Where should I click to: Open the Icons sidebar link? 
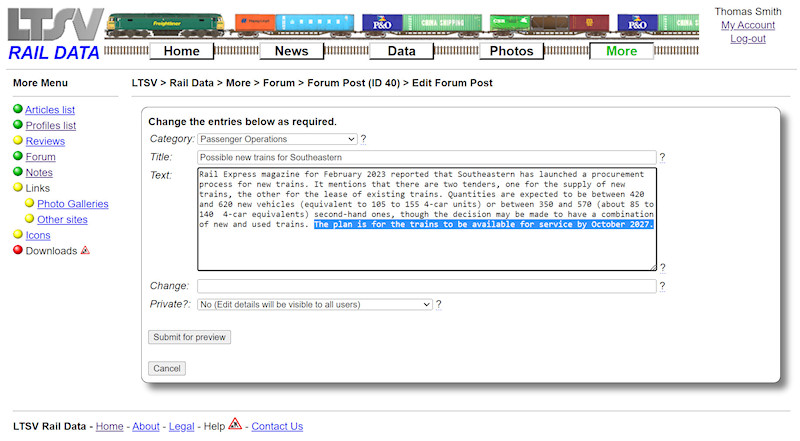tap(38, 235)
